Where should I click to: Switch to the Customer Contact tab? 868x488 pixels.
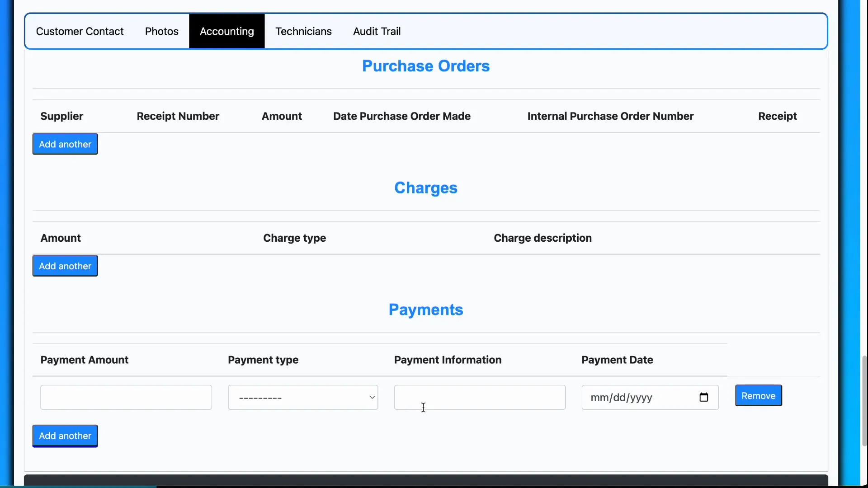pos(80,31)
